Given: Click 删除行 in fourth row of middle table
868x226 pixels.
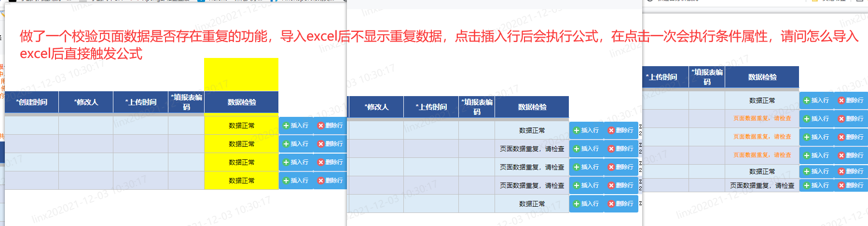Looking at the screenshot, I should pos(621,185).
